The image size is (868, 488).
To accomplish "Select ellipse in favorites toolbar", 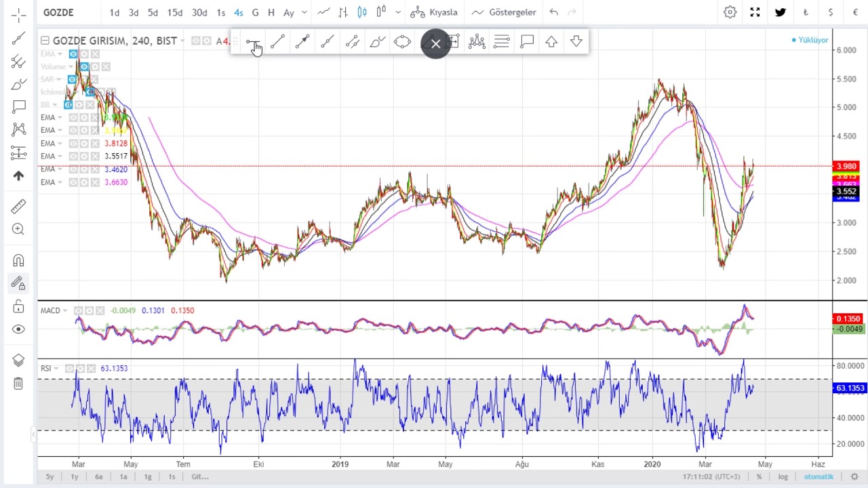I will click(x=403, y=42).
